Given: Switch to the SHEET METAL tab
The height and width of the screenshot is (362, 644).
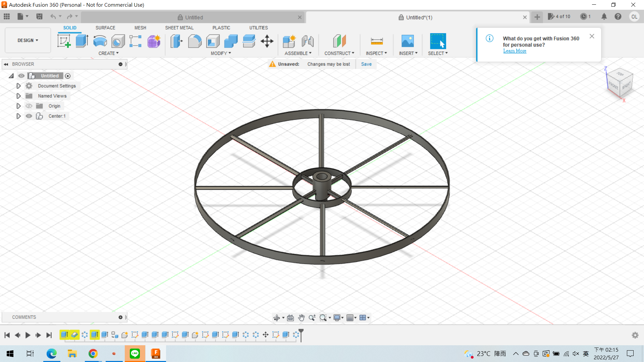Looking at the screenshot, I should click(x=179, y=28).
